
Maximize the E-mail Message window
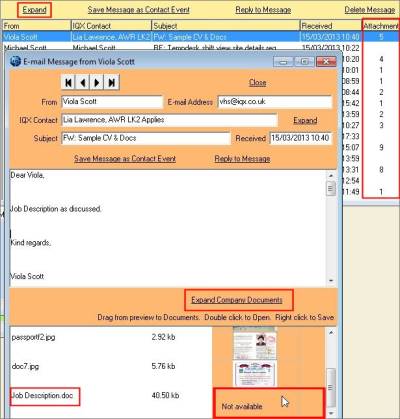click(304, 62)
